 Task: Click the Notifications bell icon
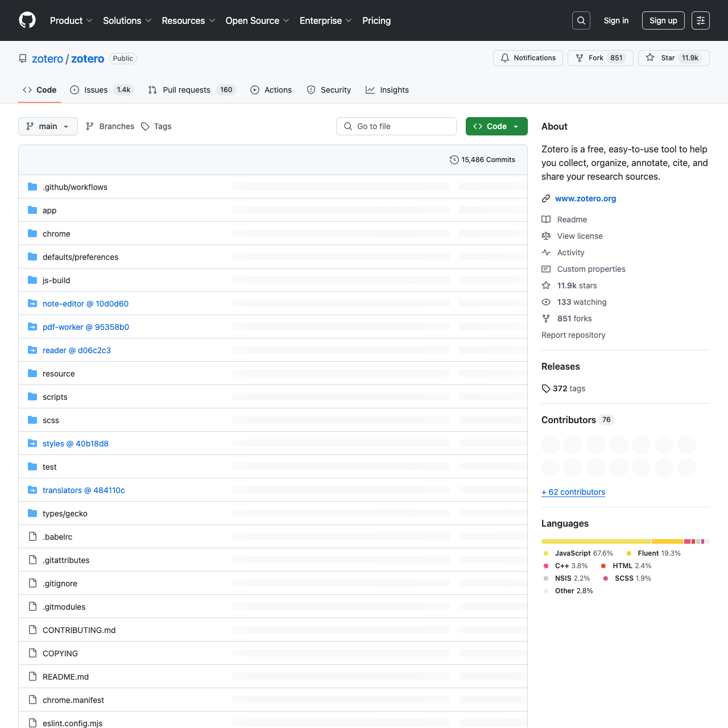point(505,58)
